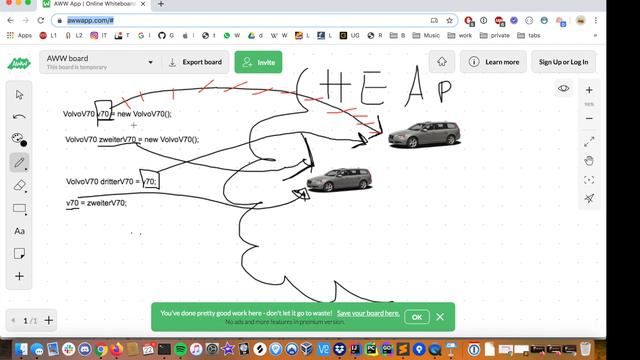640x360 pixels.
Task: Add a new board page
Action: 49,320
